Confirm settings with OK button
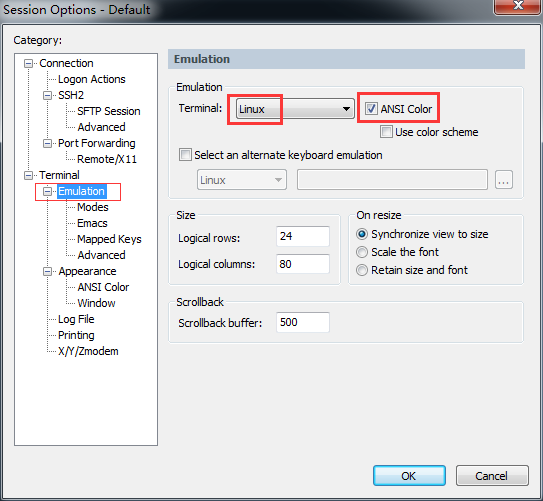 pyautogui.click(x=409, y=476)
